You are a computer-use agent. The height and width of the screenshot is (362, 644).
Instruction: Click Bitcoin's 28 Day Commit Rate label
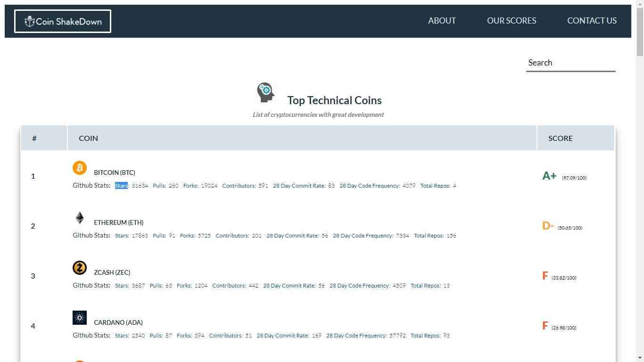[299, 186]
